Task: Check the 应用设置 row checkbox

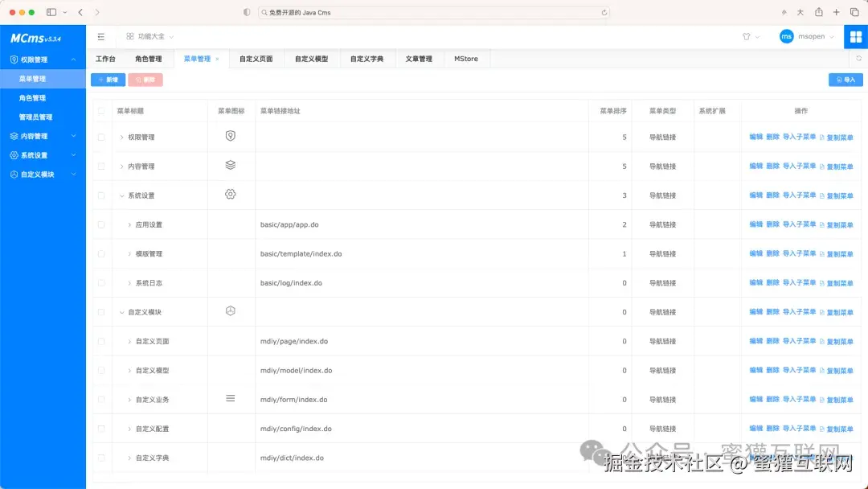Action: point(101,225)
